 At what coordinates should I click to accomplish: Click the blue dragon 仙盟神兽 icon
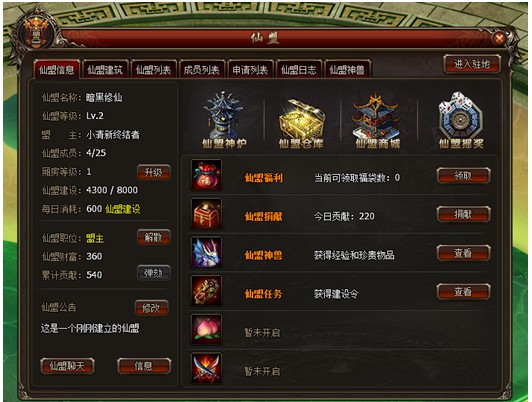207,253
